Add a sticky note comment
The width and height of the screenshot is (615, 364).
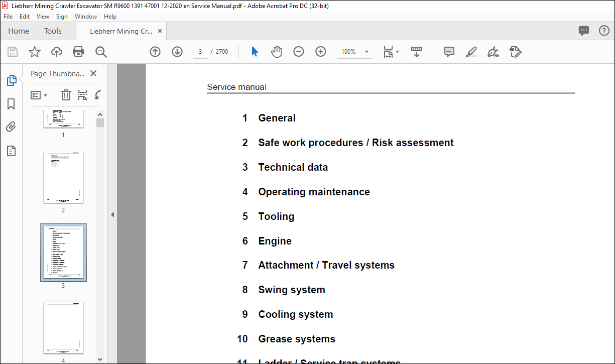coord(449,52)
